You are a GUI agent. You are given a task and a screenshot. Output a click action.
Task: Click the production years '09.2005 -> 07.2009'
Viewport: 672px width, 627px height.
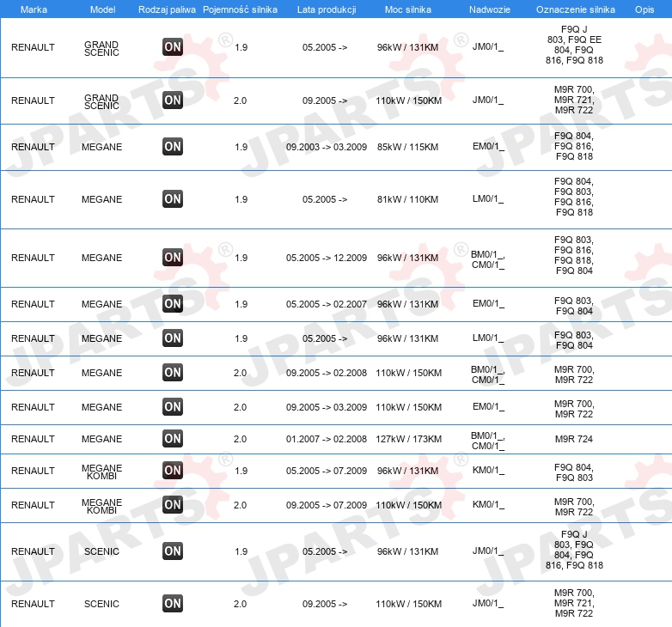point(327,505)
